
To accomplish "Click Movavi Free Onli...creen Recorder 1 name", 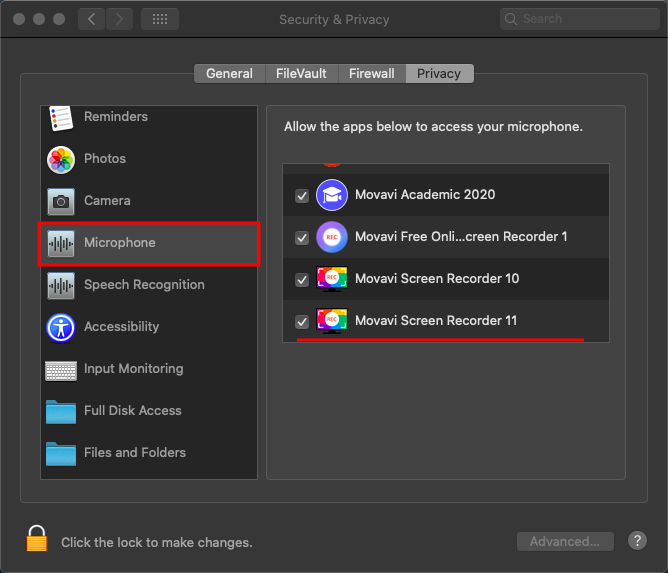I will pos(461,236).
